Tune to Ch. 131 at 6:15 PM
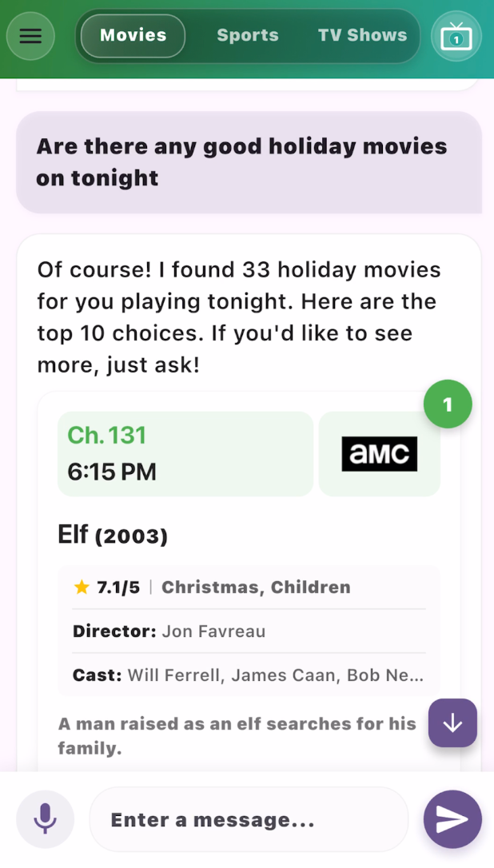Viewport: 494px width, 868px height. pyautogui.click(x=185, y=454)
